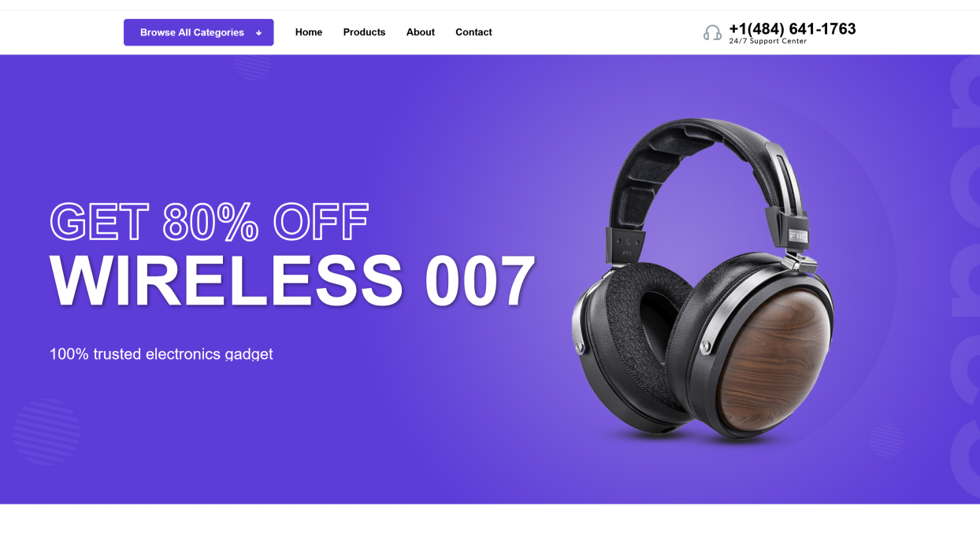This screenshot has height=551, width=980.
Task: Click the large faded letters on the banner edge
Action: (965, 279)
